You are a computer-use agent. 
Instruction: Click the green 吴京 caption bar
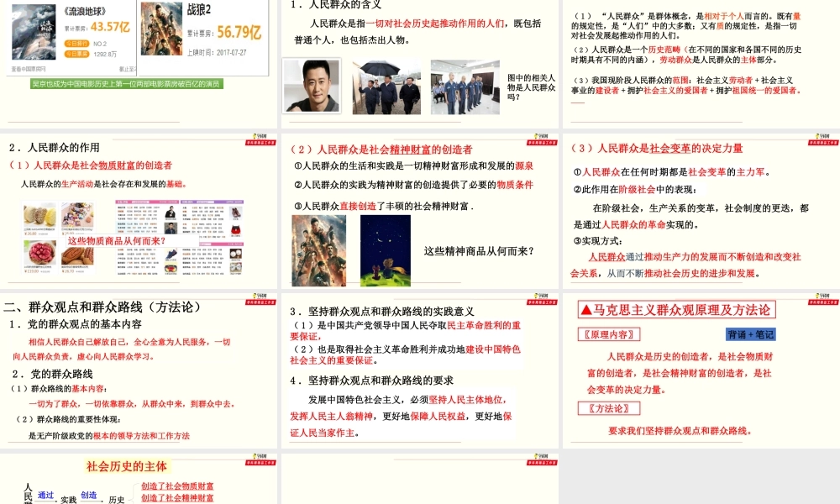coord(127,84)
